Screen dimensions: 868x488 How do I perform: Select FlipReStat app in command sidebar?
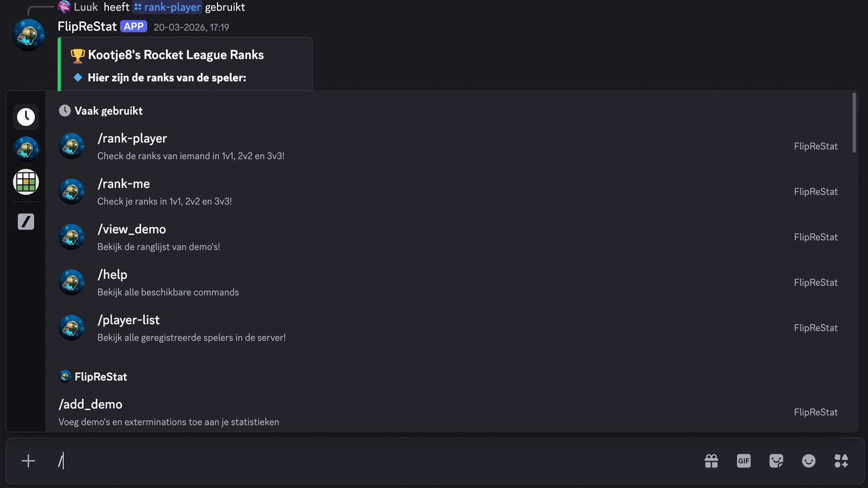26,149
